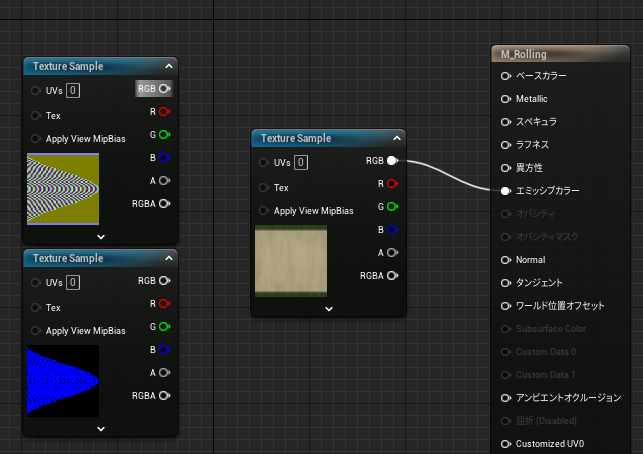
Task: Select the Normal input pin on M_Rolling
Action: point(506,259)
